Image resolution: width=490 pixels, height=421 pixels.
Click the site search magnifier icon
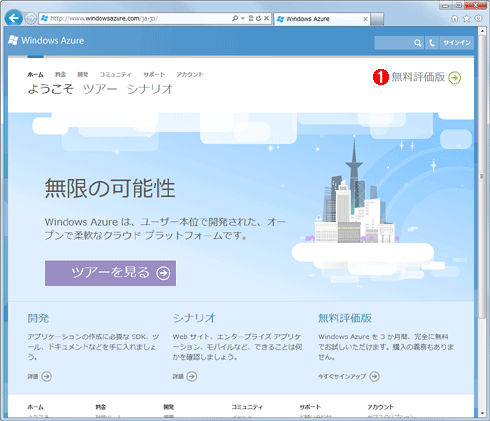pyautogui.click(x=418, y=43)
